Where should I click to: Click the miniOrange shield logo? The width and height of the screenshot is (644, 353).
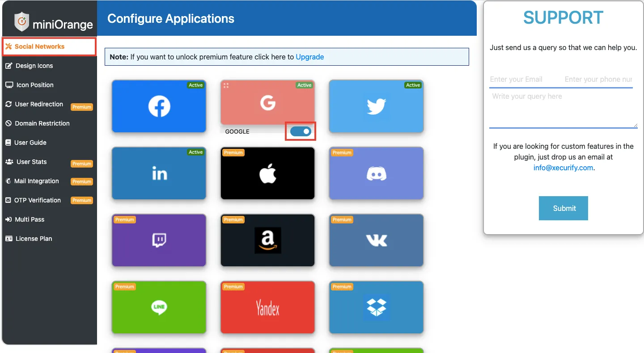coord(21,22)
